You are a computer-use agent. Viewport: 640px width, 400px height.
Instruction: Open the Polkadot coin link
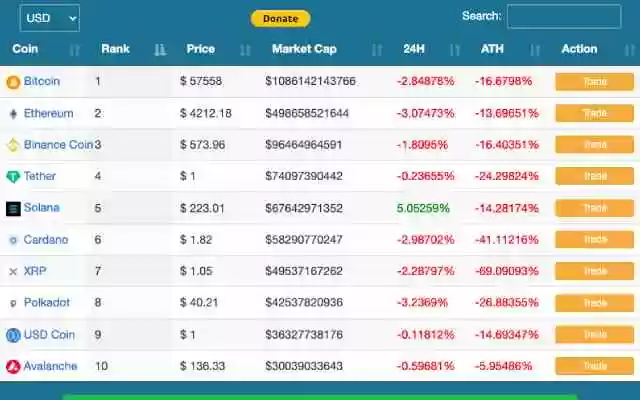(x=47, y=302)
